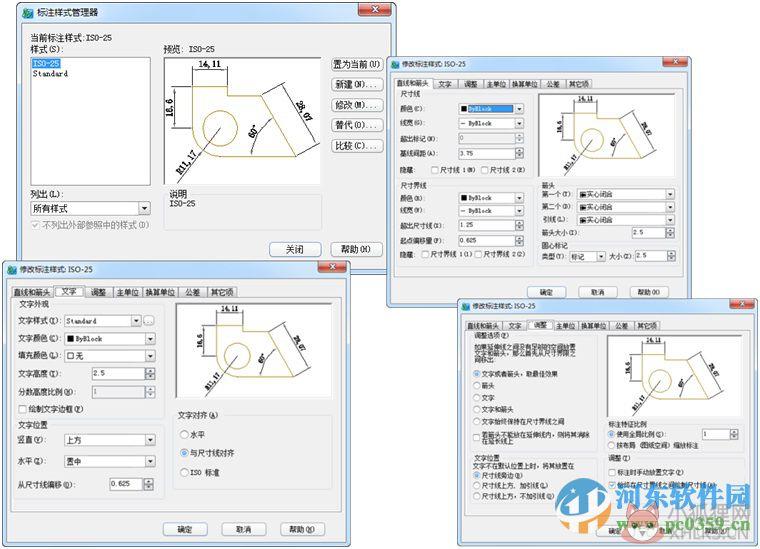The height and width of the screenshot is (549, 760).
Task: Open 箭头 第二个 dropdown
Action: (625, 207)
